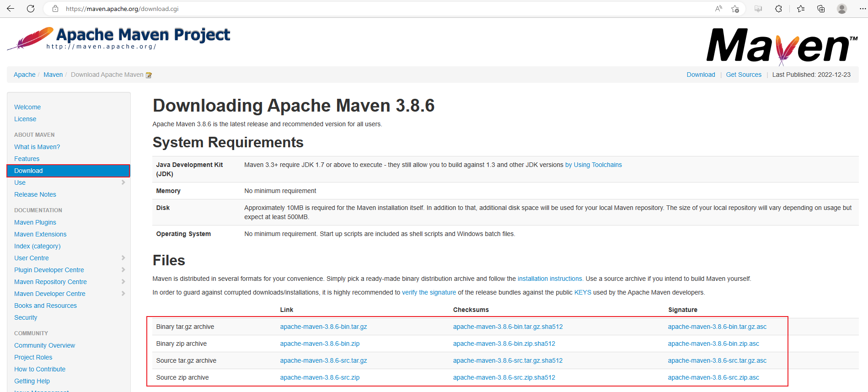Open the installation instructions link

(550, 279)
